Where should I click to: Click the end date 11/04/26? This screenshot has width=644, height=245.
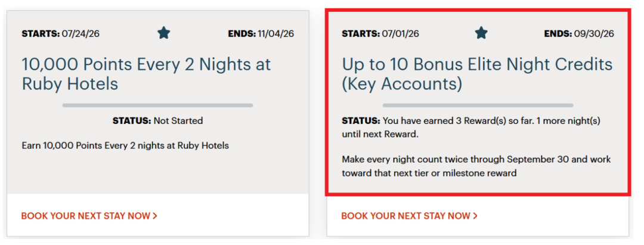click(275, 33)
